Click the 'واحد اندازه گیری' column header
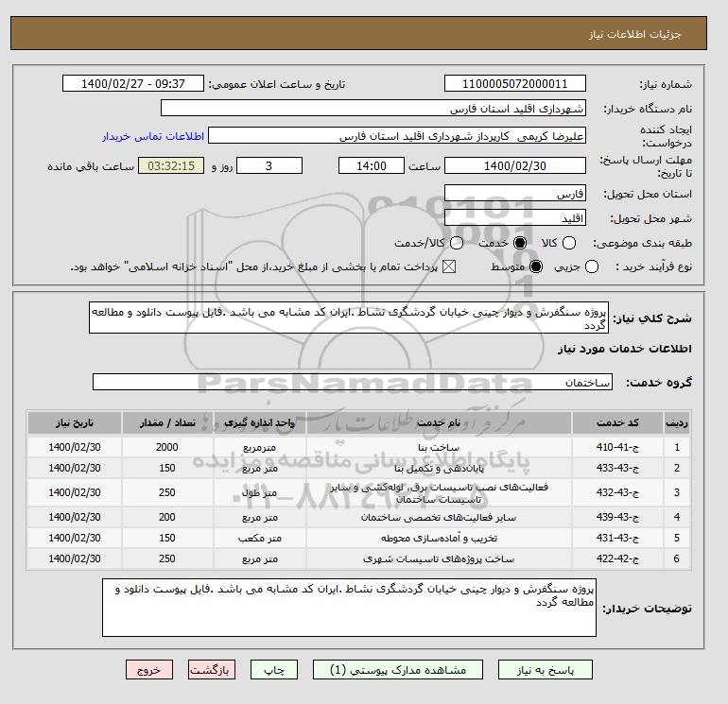 (x=260, y=422)
